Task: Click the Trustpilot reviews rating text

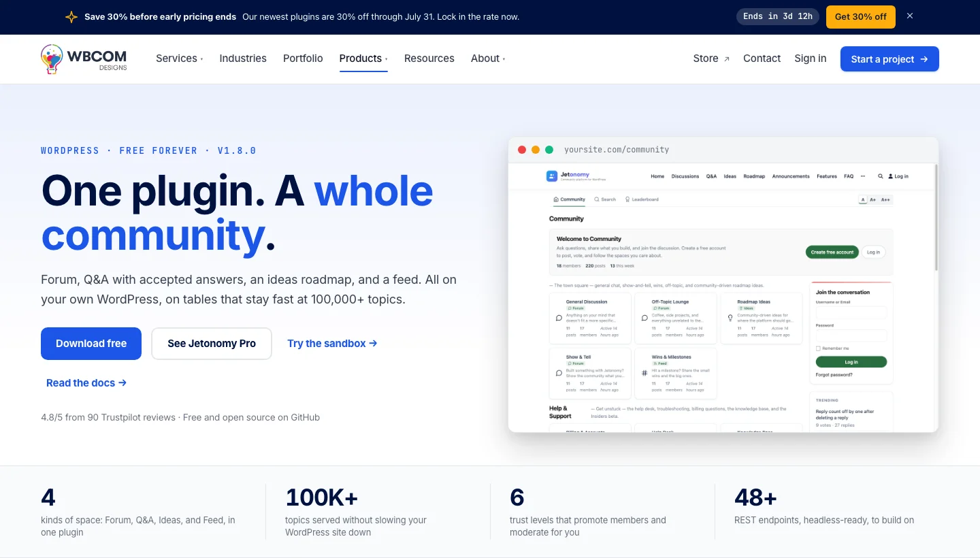Action: [108, 417]
